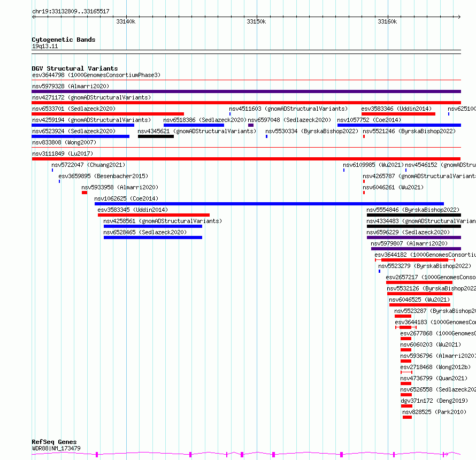The height and width of the screenshot is (460, 476).
Task: Click the red dgv371n172 Deng2019 marker
Action: click(407, 406)
